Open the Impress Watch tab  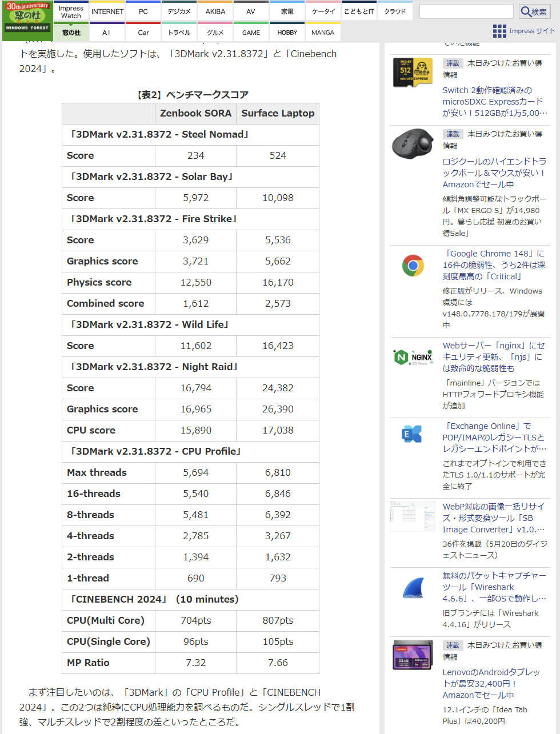(x=71, y=11)
